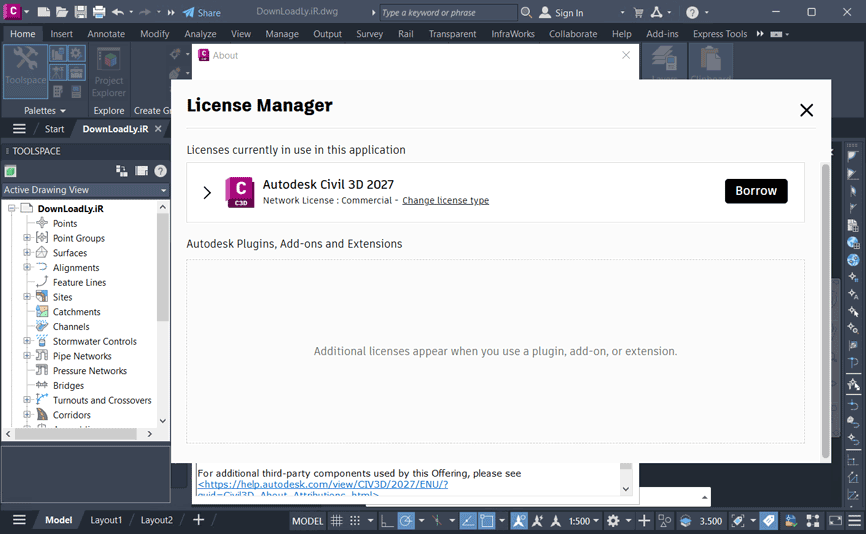Close the About window
This screenshot has height=534, width=866.
(626, 55)
